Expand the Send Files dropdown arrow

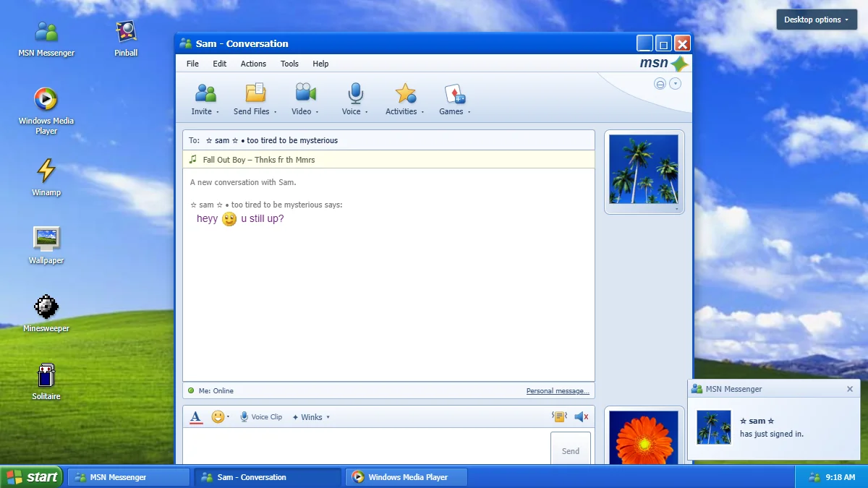point(276,112)
